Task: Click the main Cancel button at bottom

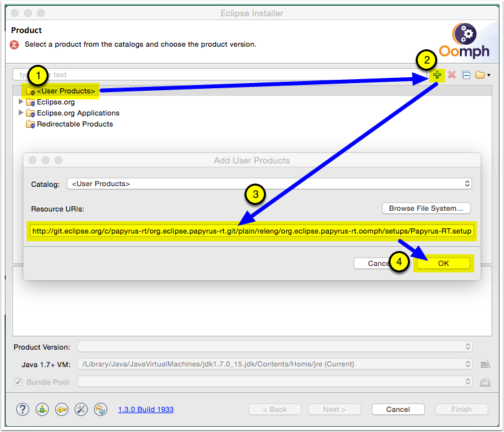Action: click(x=398, y=409)
